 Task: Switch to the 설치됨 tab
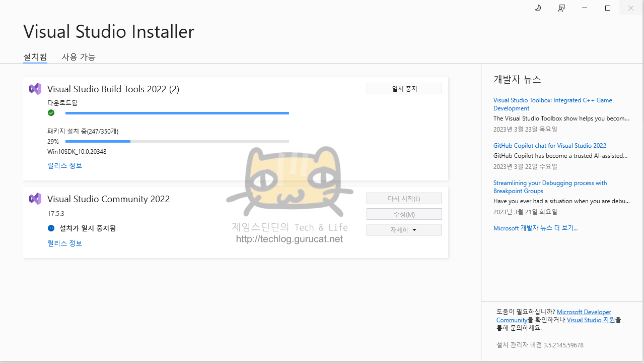[x=35, y=57]
